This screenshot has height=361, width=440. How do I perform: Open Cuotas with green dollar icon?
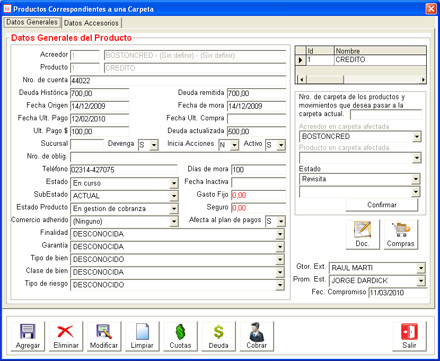(x=180, y=336)
